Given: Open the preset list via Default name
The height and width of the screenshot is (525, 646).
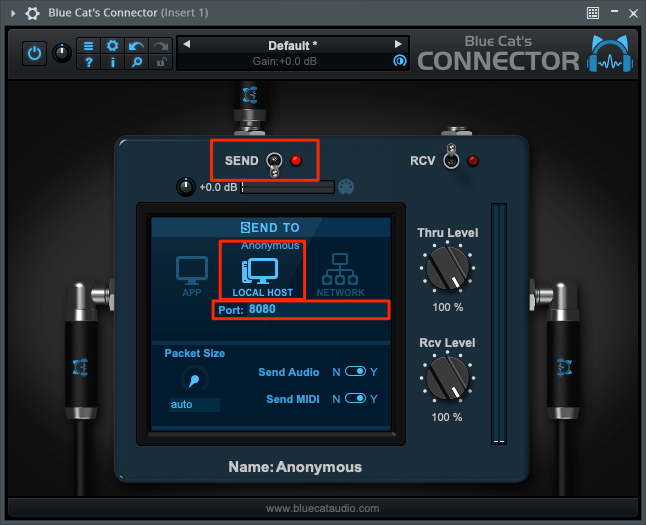Looking at the screenshot, I should tap(293, 45).
